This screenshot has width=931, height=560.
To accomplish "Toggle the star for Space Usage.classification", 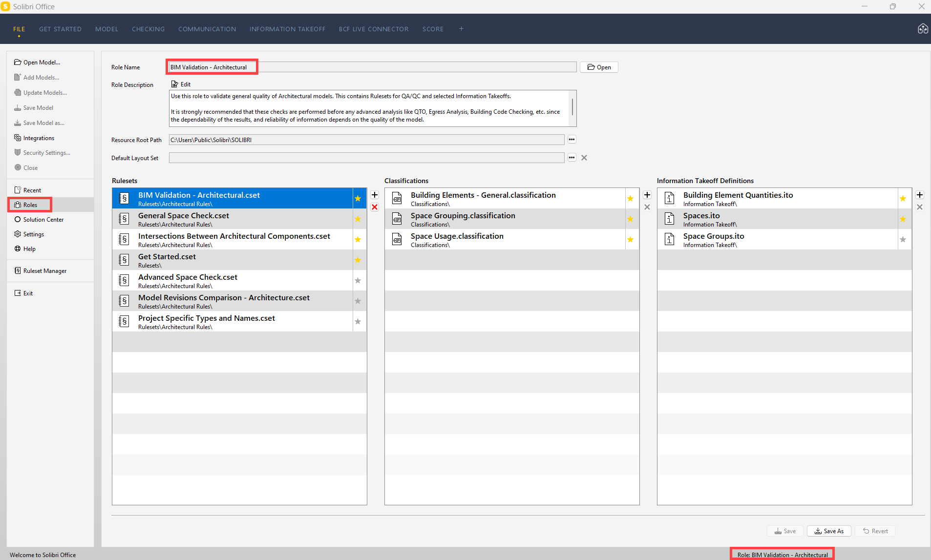I will point(631,239).
